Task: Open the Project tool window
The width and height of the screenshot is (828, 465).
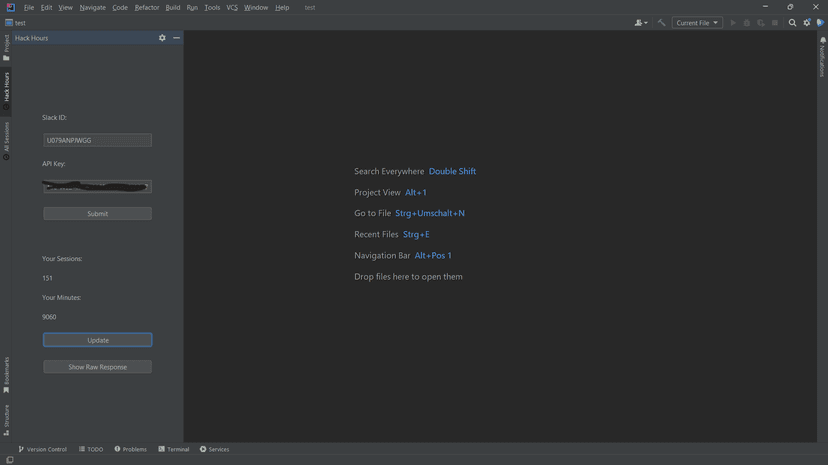Action: point(6,47)
